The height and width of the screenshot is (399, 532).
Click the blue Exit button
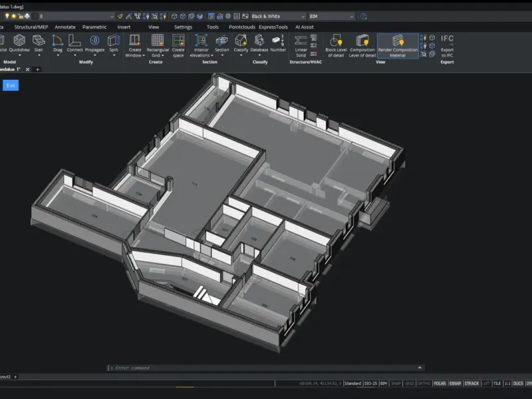11,85
